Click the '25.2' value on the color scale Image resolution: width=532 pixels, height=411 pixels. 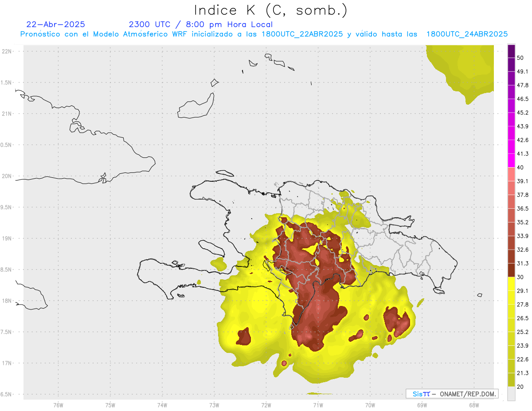point(523,332)
